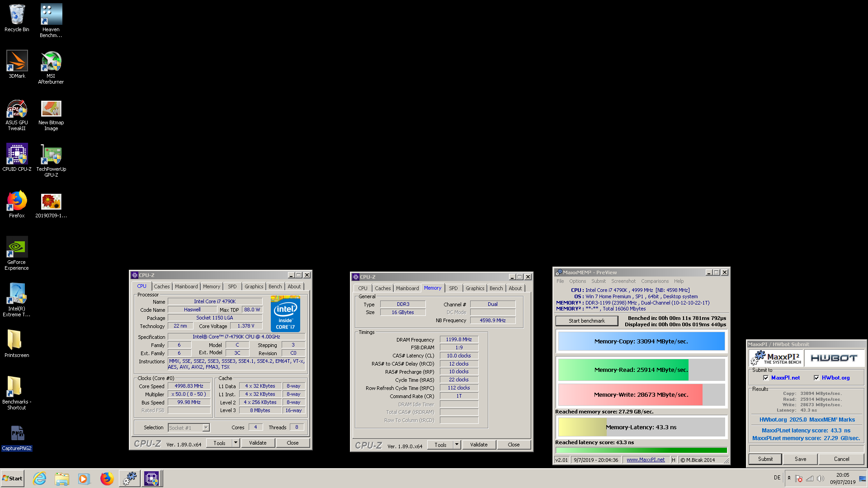Launch Intel Extreme Tuning shortcut
This screenshot has width=868, height=488.
coord(17,300)
